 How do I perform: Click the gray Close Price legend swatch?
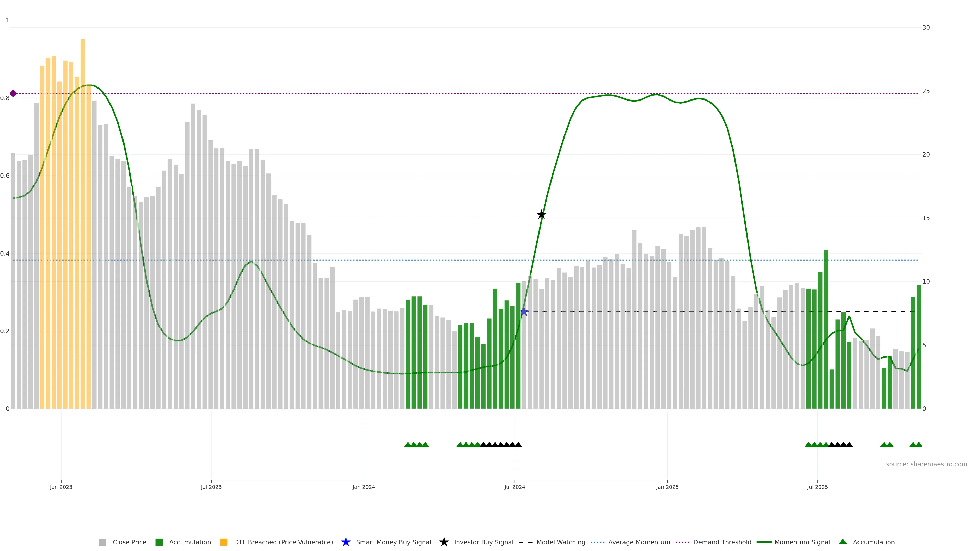(x=103, y=542)
